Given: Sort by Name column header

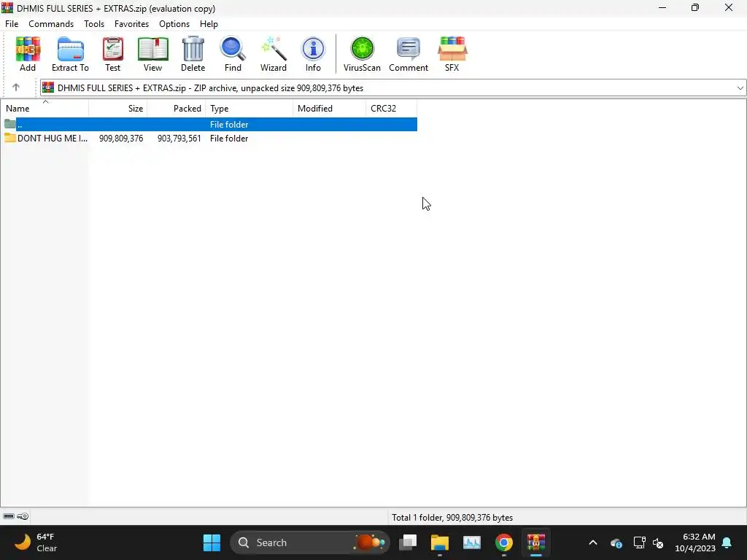Looking at the screenshot, I should pos(44,109).
